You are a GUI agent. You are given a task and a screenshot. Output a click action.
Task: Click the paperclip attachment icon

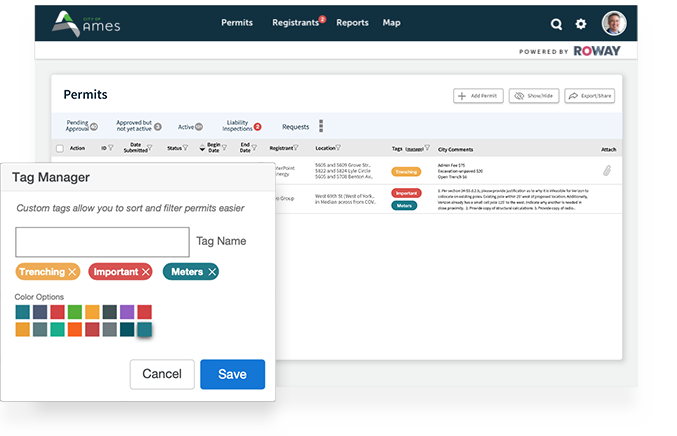606,171
